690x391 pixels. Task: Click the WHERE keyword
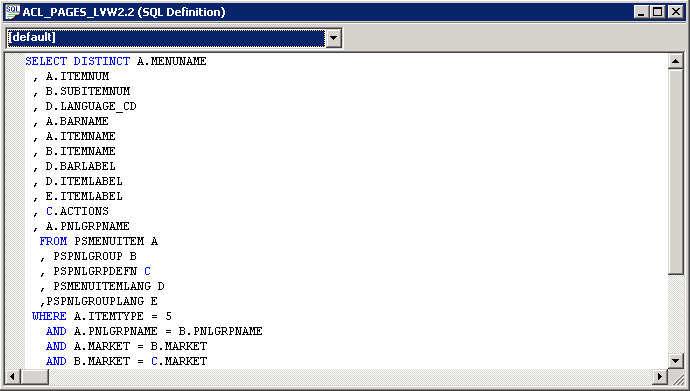coord(49,316)
